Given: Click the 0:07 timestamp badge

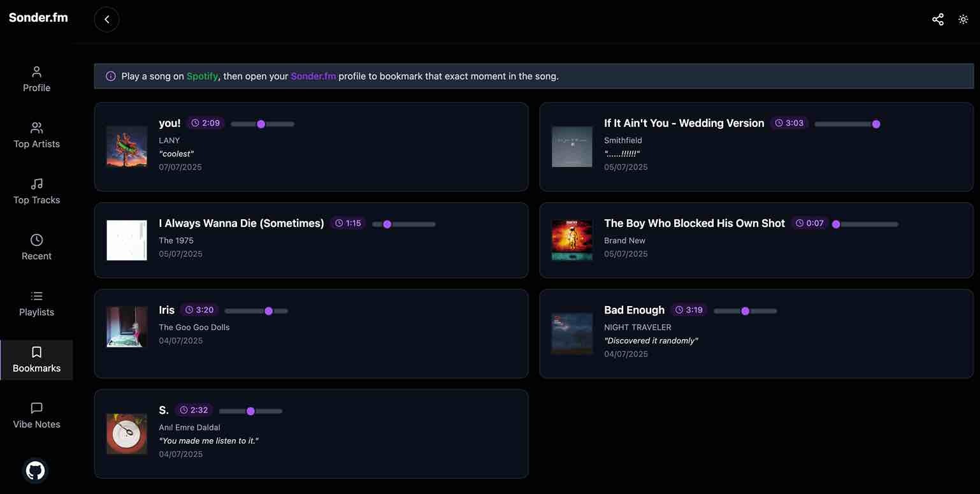Looking at the screenshot, I should pyautogui.click(x=809, y=223).
